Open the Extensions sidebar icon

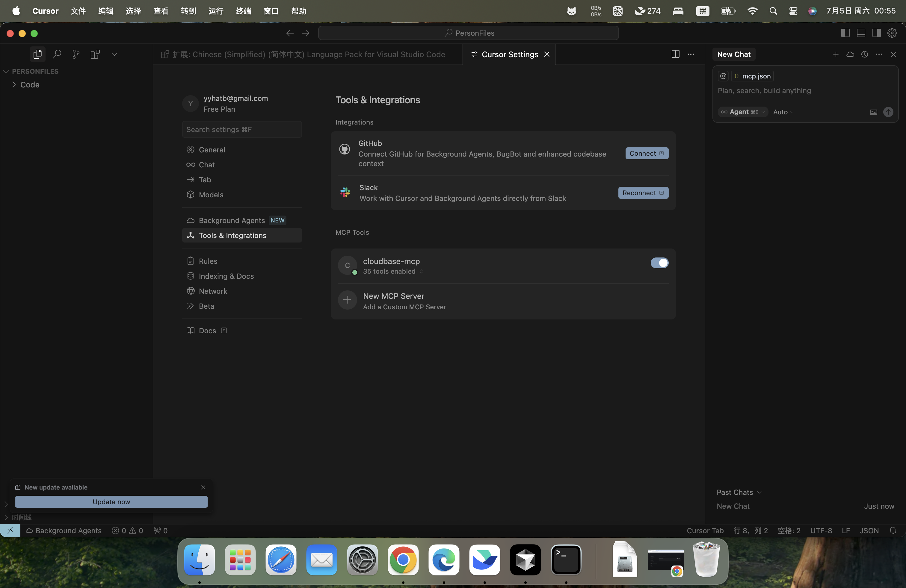[x=95, y=54]
